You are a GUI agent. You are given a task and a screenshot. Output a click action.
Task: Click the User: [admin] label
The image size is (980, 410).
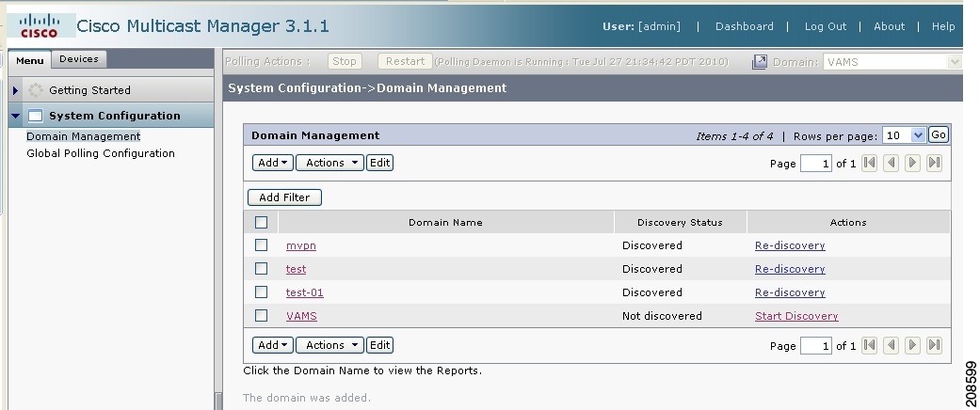click(x=641, y=26)
